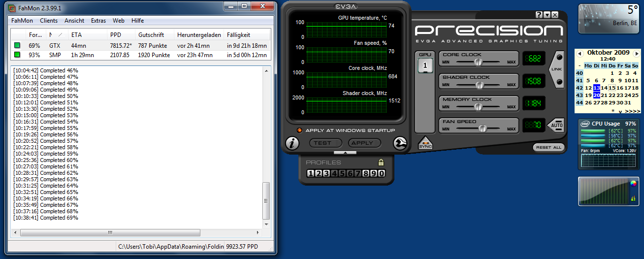644x259 pixels.
Task: Click the SYNC button in Precision
Action: [x=424, y=143]
